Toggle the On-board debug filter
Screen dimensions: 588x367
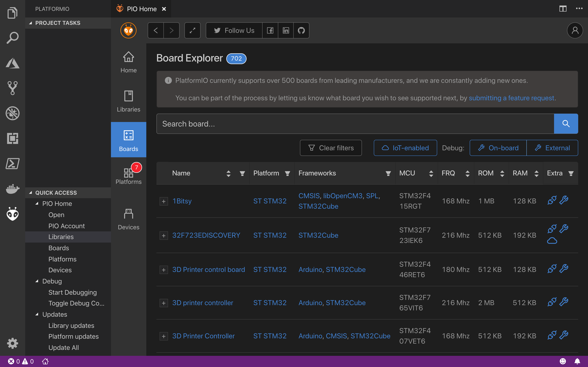pyautogui.click(x=498, y=148)
